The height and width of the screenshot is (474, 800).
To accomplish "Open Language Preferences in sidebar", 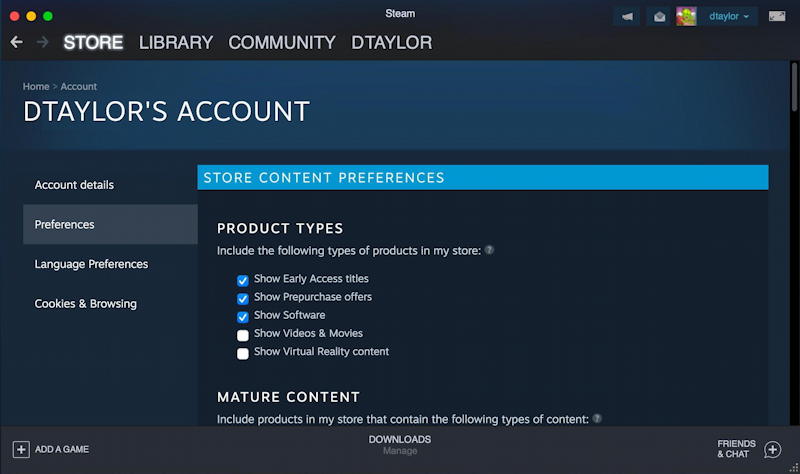I will tap(110, 264).
